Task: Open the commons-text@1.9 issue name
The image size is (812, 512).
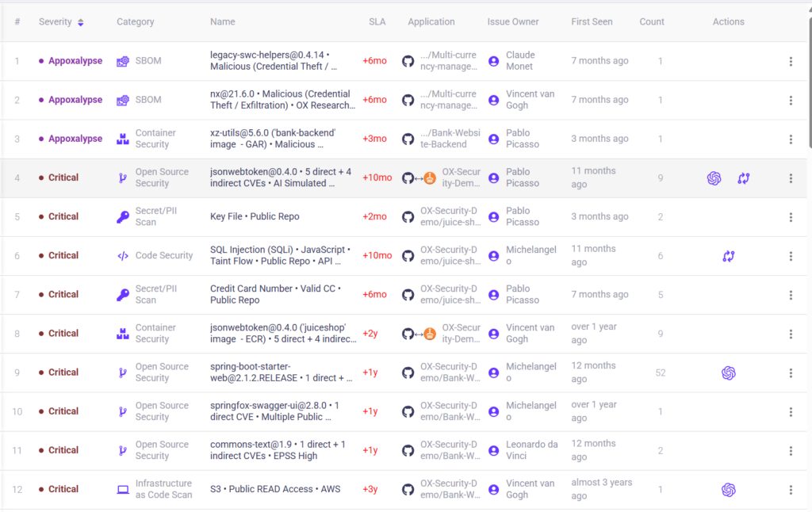Action: (x=278, y=450)
